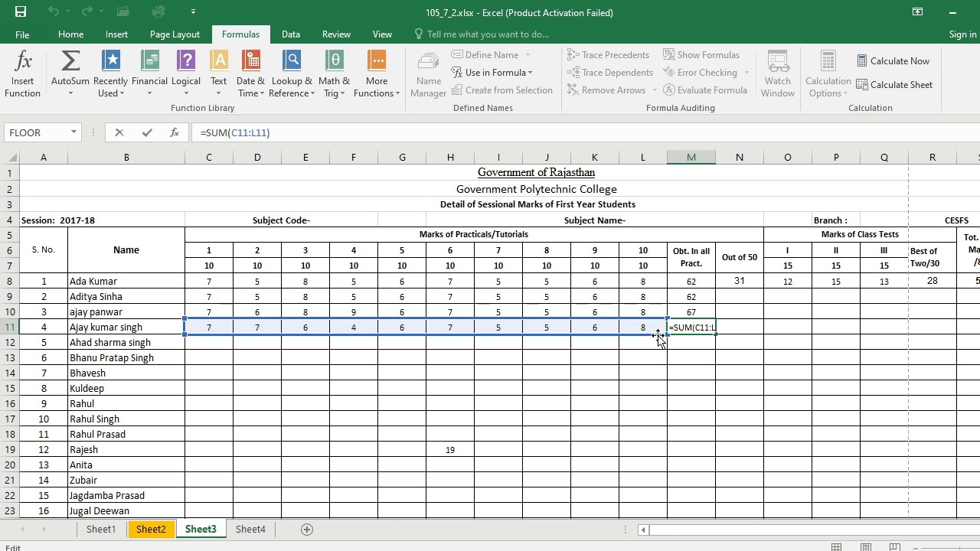
Task: Click Evaluate Formula
Action: coord(705,90)
